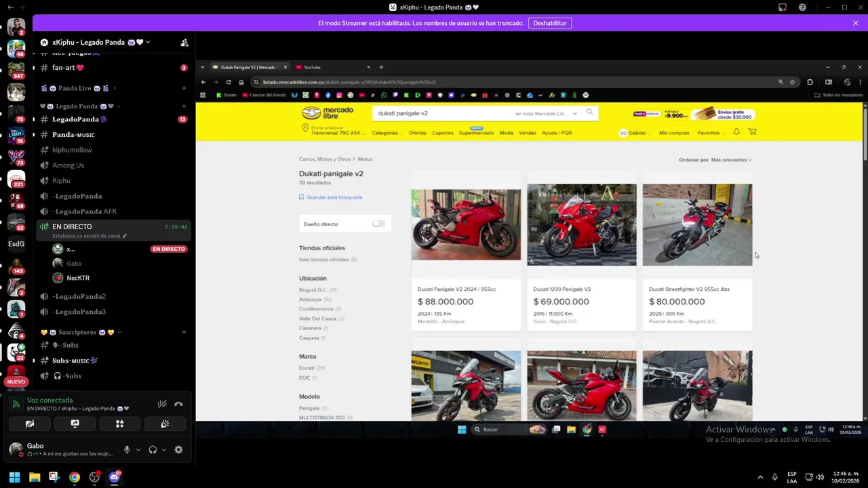This screenshot has height=488, width=868.
Task: Join the Among Us voice channel
Action: [113, 165]
